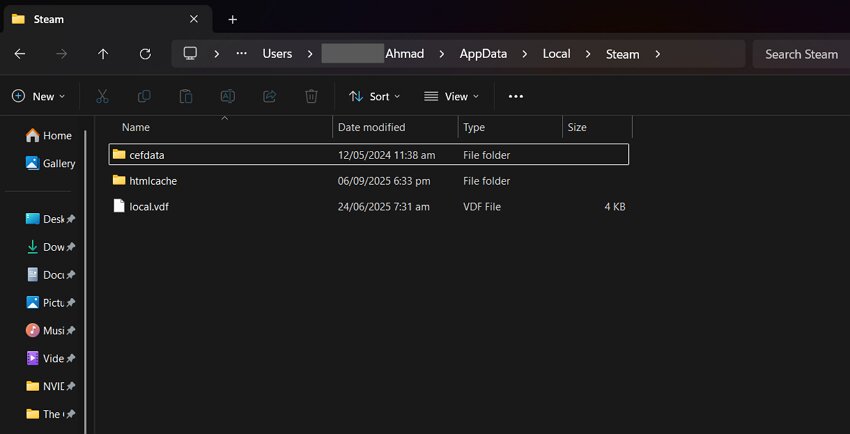Click the navigation pane scrollbar
This screenshot has width=850, height=434.
point(85,282)
